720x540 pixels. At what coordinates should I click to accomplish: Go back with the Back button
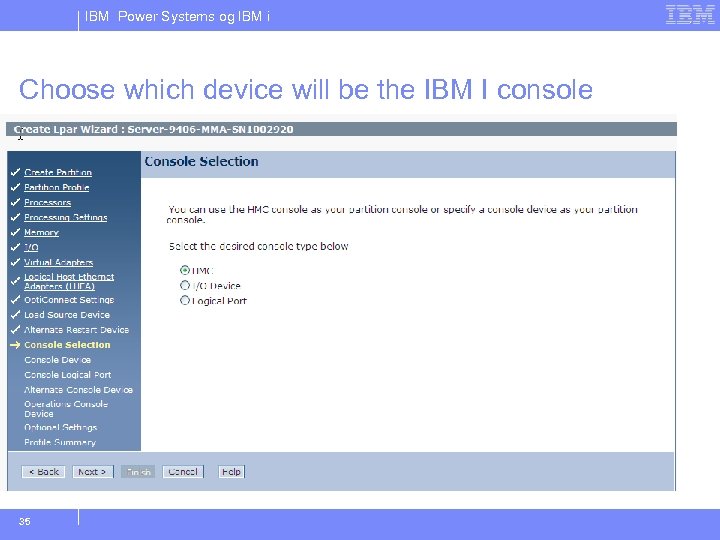[44, 472]
